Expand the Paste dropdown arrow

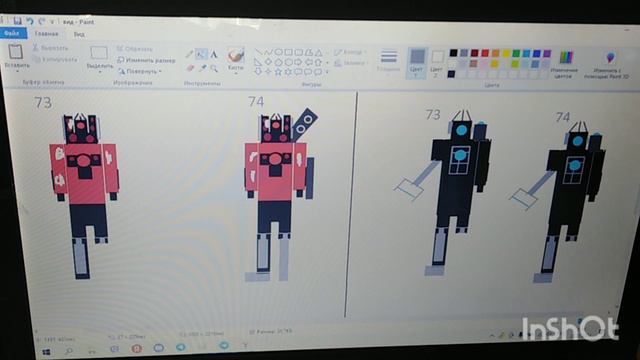coord(17,71)
